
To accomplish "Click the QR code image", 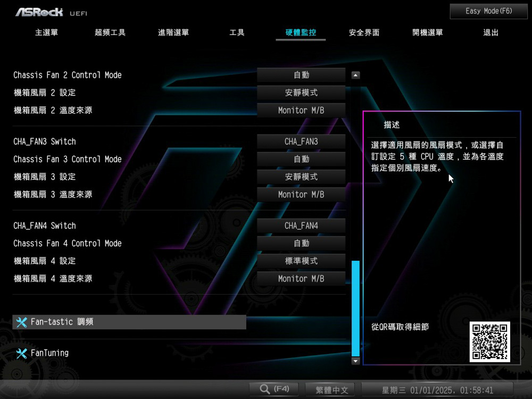I will [x=489, y=342].
